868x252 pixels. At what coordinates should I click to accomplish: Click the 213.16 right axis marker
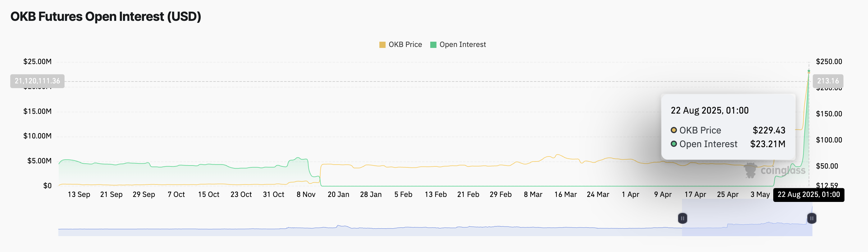pyautogui.click(x=828, y=81)
